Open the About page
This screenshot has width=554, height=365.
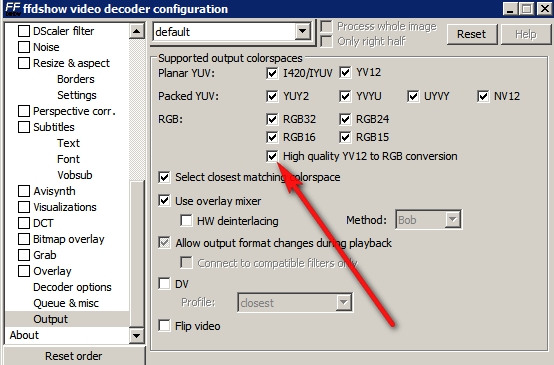(24, 335)
